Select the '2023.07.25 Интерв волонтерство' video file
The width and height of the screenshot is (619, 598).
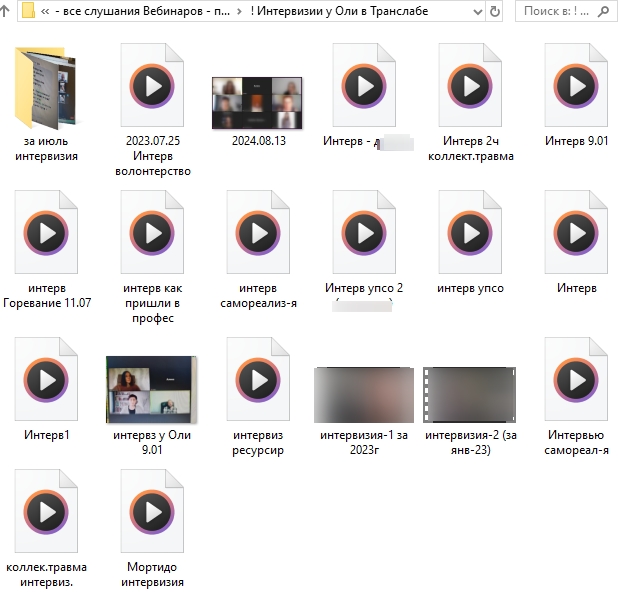[152, 88]
